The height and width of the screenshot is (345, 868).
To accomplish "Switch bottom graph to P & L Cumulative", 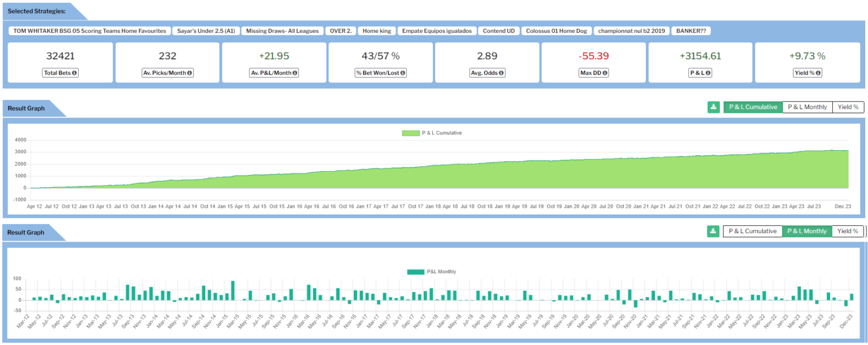I will point(752,231).
